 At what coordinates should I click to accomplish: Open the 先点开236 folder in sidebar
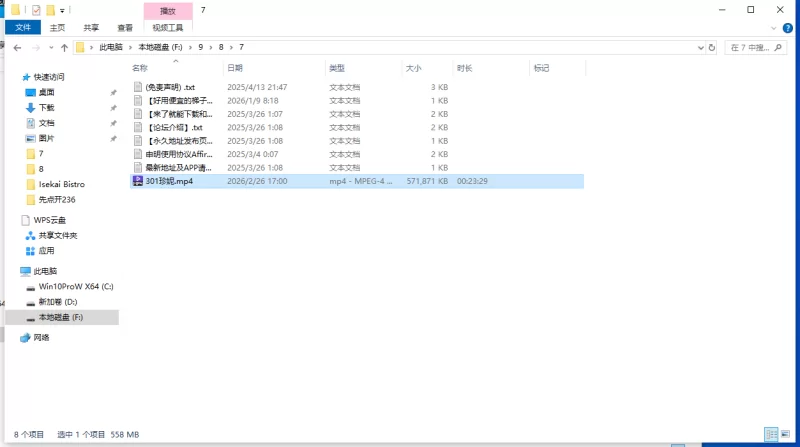[x=57, y=200]
